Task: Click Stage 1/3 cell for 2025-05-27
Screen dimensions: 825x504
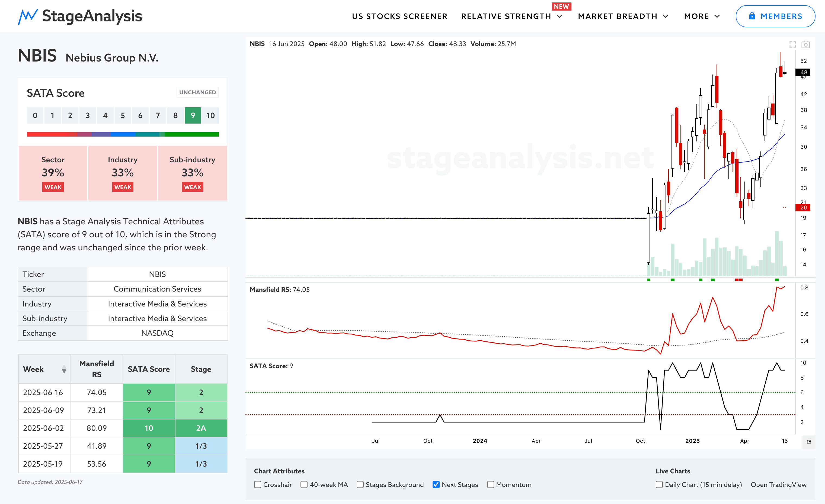Action: (201, 446)
